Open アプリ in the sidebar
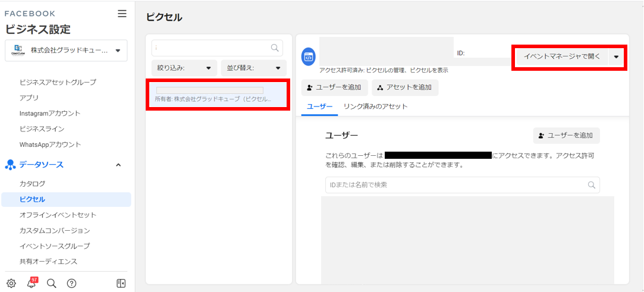644x292 pixels. [29, 98]
